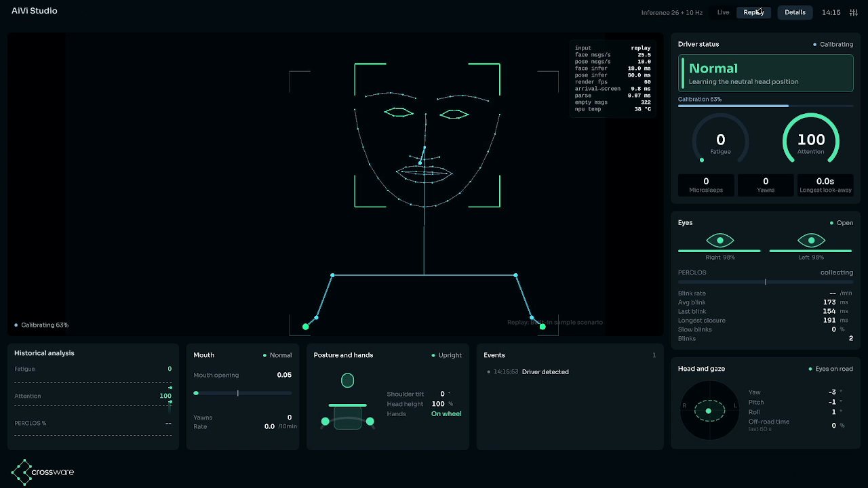
Task: Click the 14:15 clock
Action: point(831,12)
